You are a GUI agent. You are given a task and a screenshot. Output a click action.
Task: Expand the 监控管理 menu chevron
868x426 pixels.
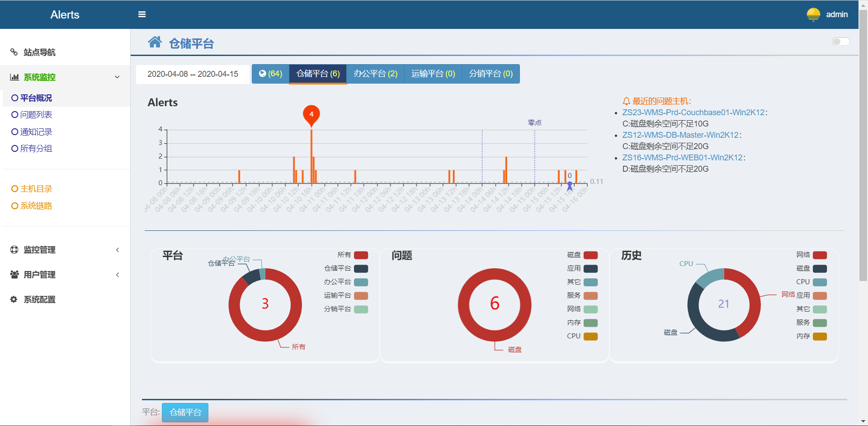click(x=118, y=250)
